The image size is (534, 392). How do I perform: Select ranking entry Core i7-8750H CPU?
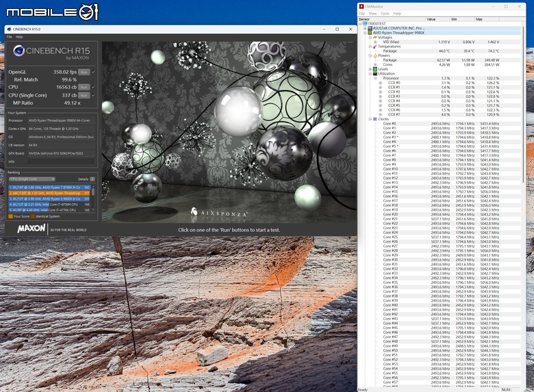[x=49, y=205]
